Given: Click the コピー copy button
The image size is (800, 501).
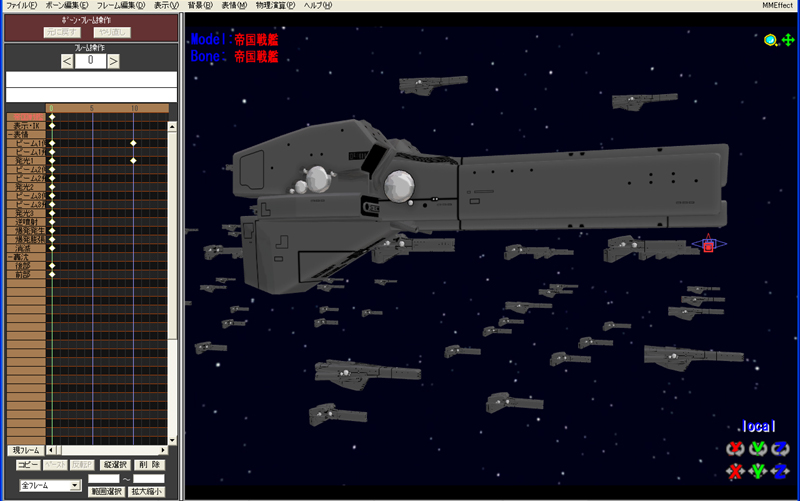Looking at the screenshot, I should [28, 465].
